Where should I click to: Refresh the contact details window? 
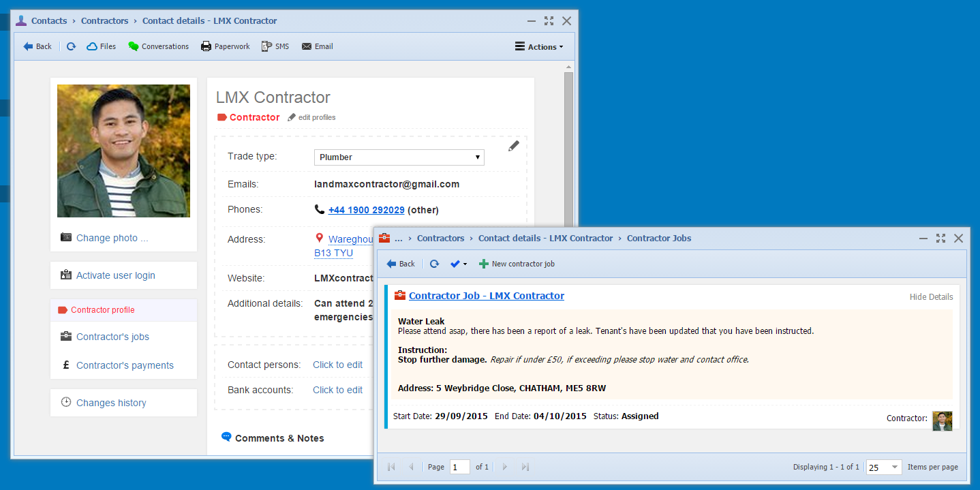71,46
